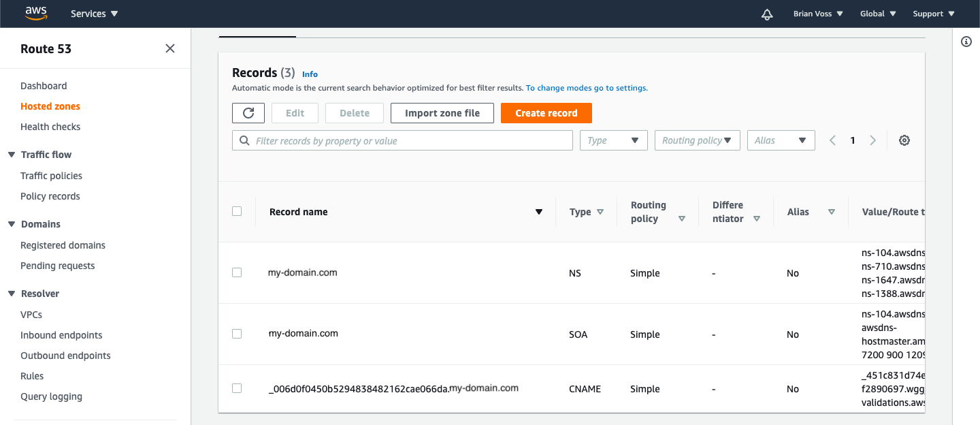980x425 pixels.
Task: Click the disabled Edit button
Action: 295,113
